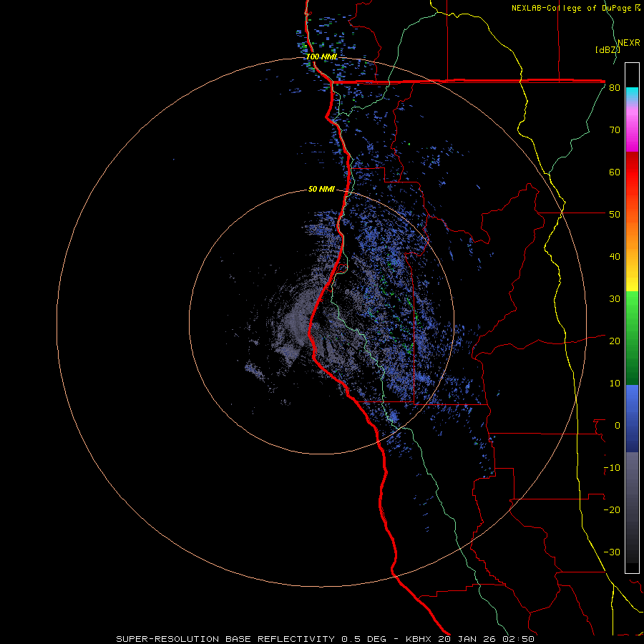Click the cyan top segment of the color bar
Image resolution: width=644 pixels, height=644 pixels.
(632, 94)
